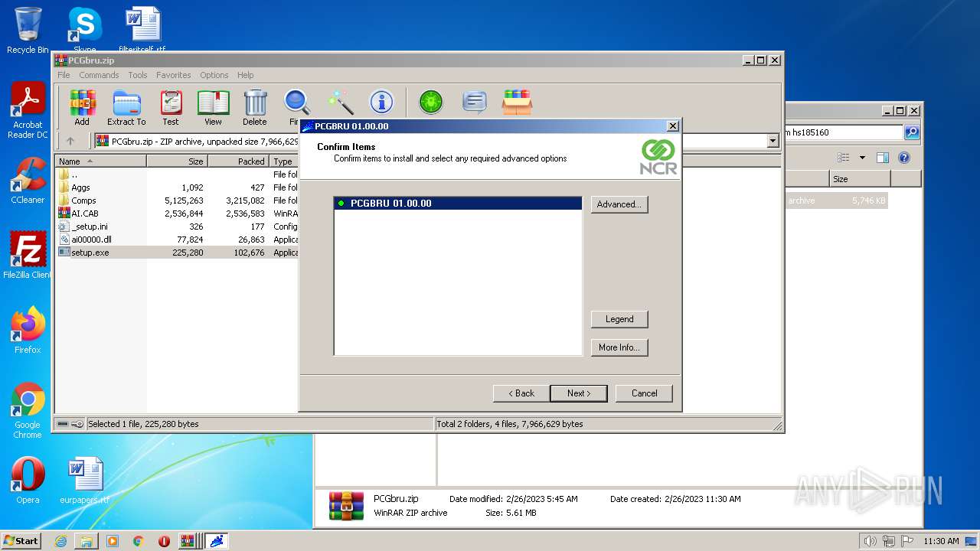The image size is (980, 551).
Task: Launch the Wizard wand icon
Action: point(340,102)
